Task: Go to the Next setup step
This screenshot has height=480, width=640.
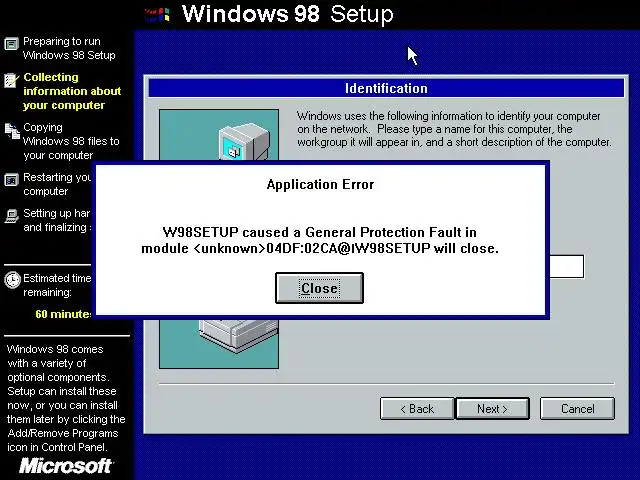Action: coord(492,409)
